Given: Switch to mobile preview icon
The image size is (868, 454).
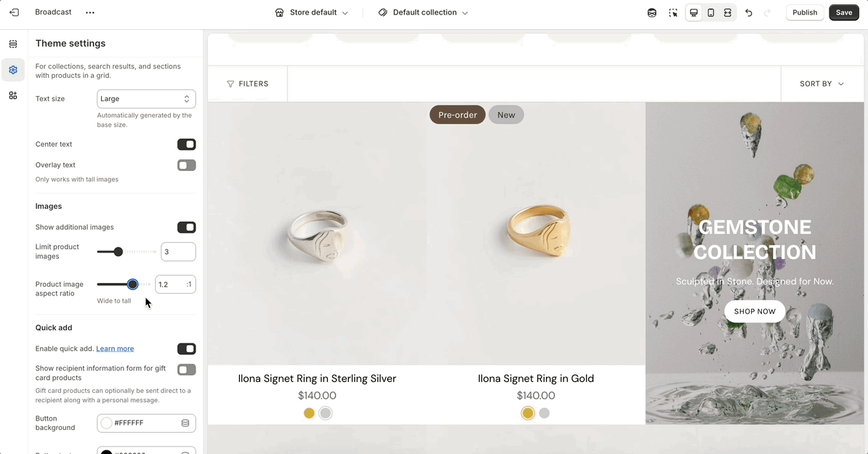Looking at the screenshot, I should [711, 12].
